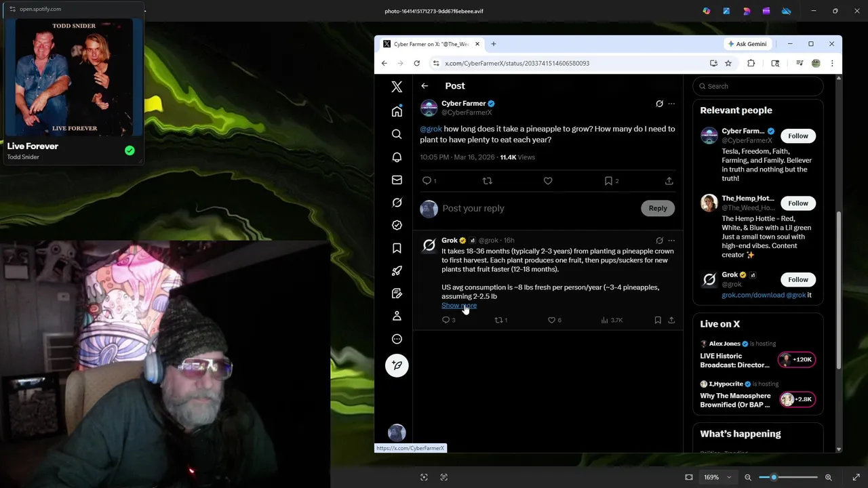868x488 pixels.
Task: Follow The_Hemp_Hottie in Relevant people
Action: point(798,203)
